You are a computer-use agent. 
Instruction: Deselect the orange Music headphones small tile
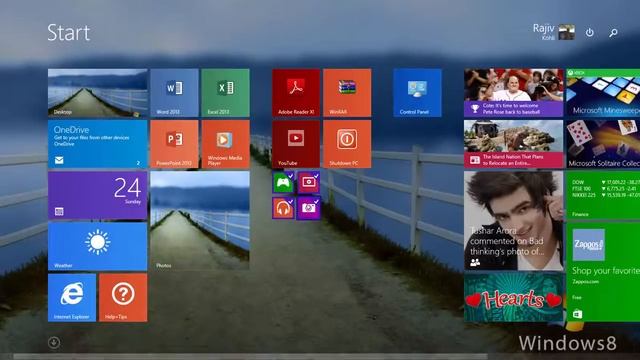point(283,208)
